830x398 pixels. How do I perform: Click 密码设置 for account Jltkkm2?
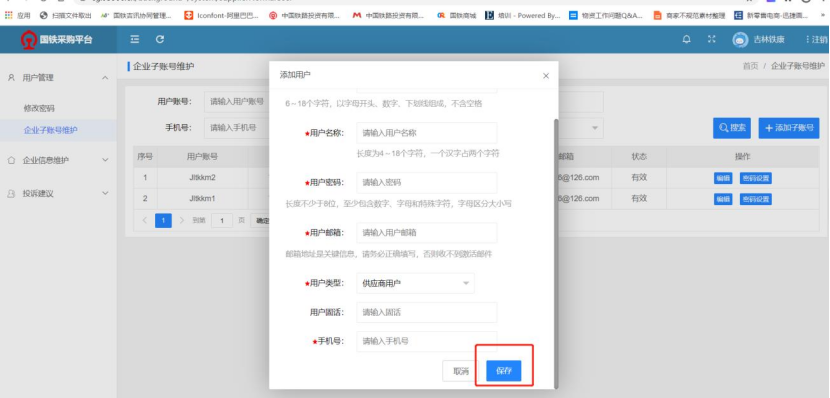(x=755, y=178)
